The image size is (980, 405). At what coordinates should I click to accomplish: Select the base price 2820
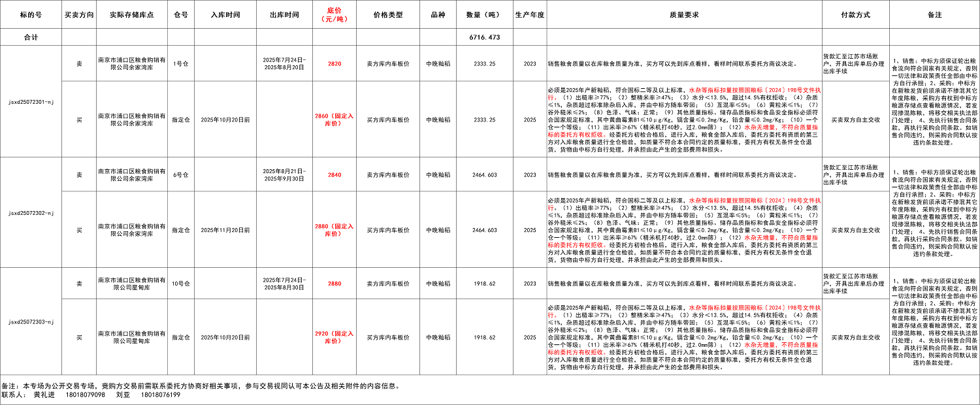coord(335,63)
